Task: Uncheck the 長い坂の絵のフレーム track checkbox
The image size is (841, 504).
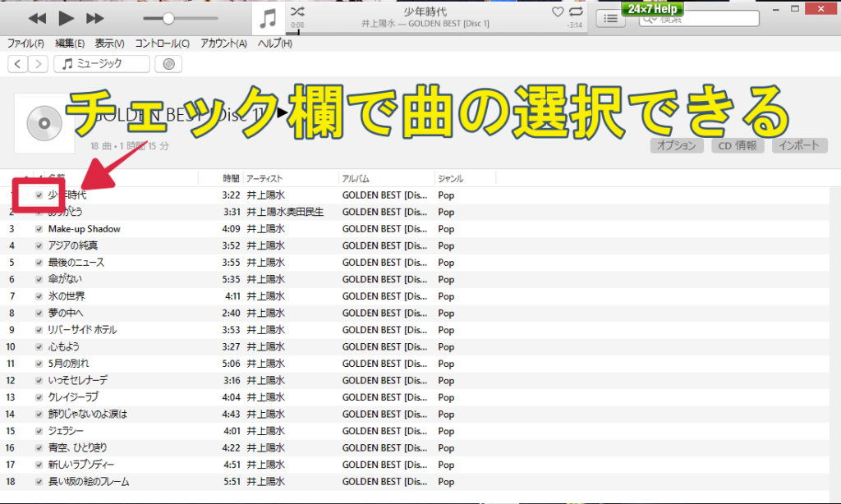Action: pos(39,482)
